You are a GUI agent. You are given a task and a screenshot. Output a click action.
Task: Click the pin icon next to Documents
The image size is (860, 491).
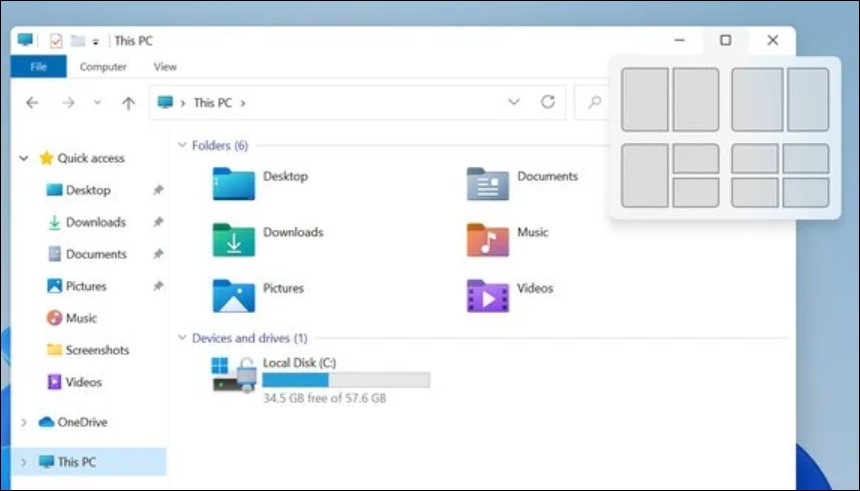[x=158, y=254]
